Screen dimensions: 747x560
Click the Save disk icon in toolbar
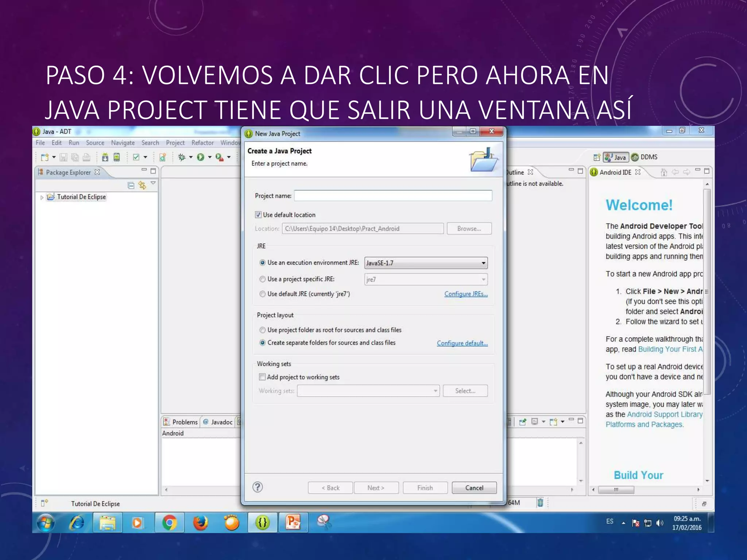[63, 157]
